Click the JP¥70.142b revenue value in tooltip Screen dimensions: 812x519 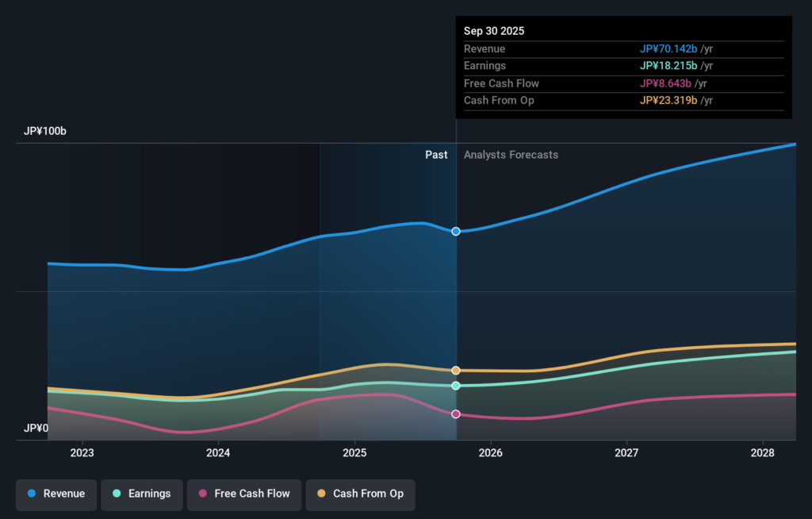tap(668, 49)
